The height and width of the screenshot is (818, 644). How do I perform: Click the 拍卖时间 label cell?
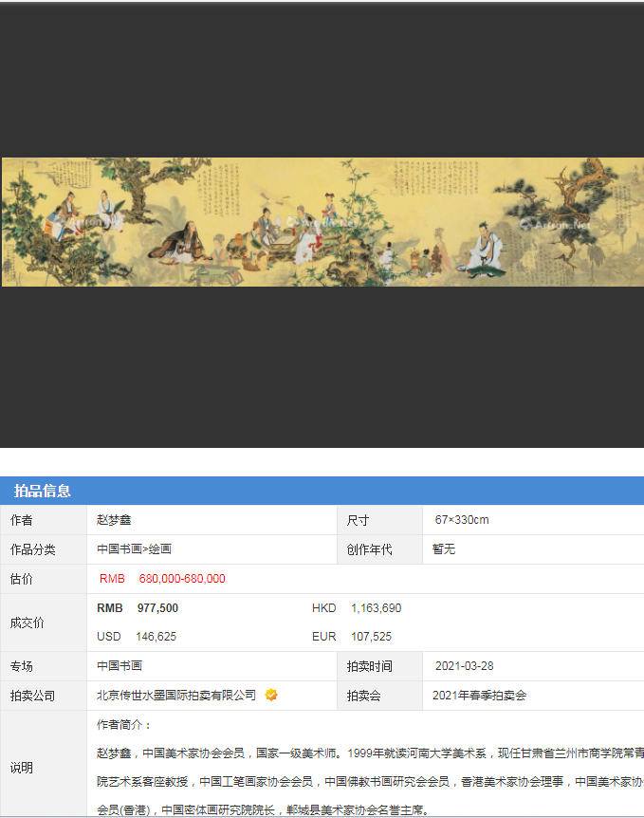380,666
